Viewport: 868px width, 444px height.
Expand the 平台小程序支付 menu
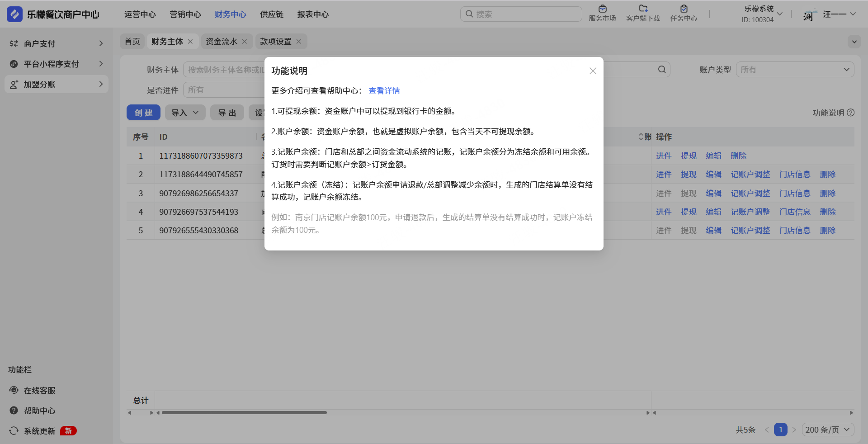(x=101, y=64)
